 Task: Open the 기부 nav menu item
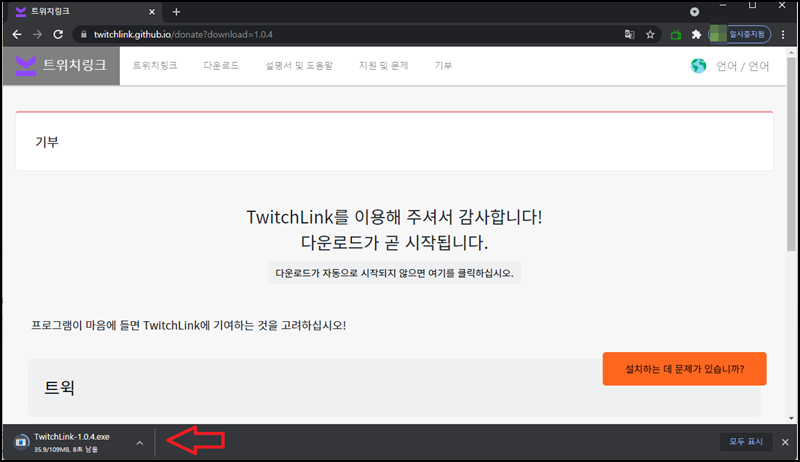point(443,65)
